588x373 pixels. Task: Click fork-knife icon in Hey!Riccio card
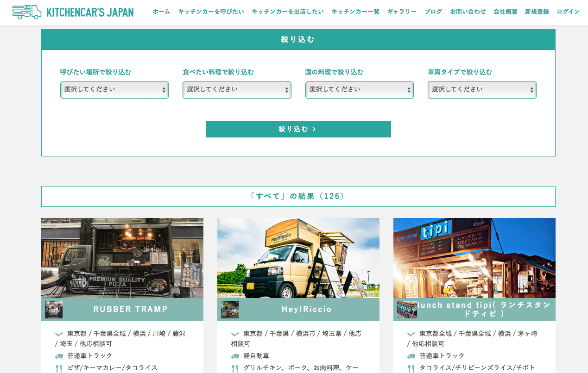[x=235, y=368]
